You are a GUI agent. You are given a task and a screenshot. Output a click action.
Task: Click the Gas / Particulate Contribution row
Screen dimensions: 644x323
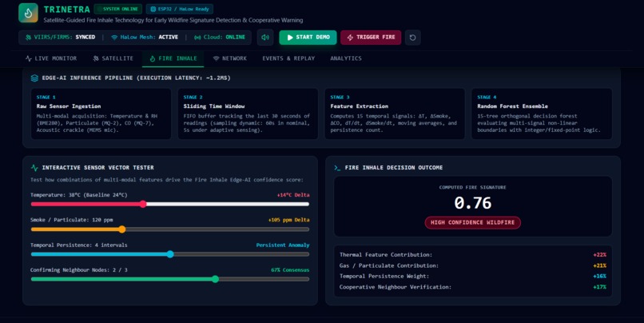473,265
